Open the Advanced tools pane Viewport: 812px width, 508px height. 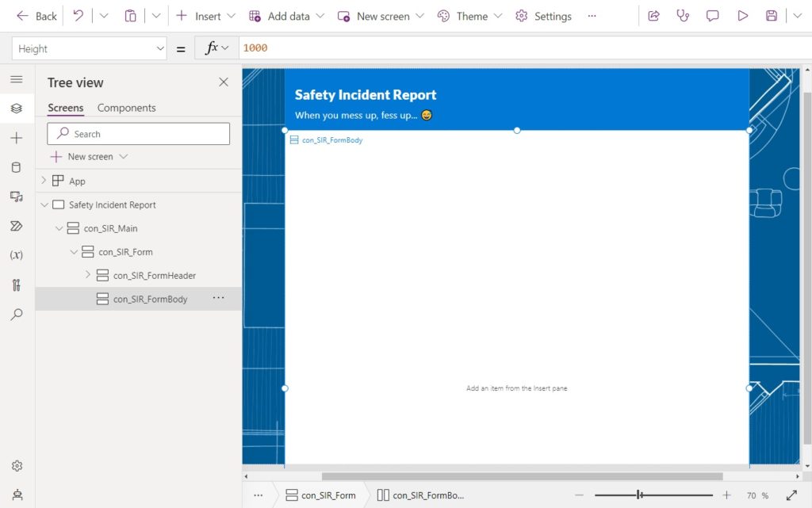[16, 285]
